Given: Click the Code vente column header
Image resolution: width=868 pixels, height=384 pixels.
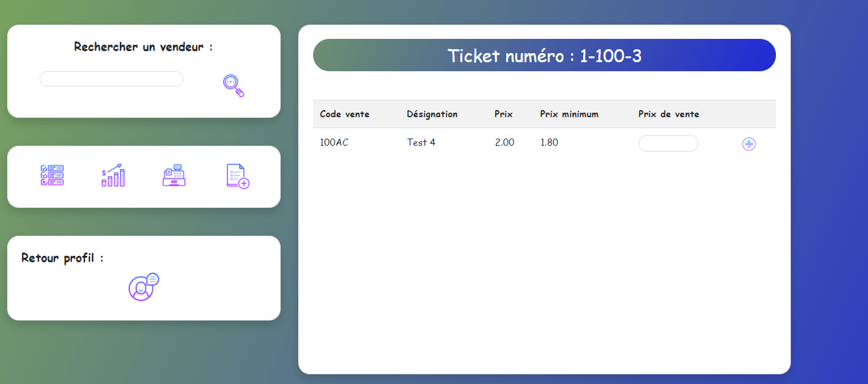Looking at the screenshot, I should (344, 114).
